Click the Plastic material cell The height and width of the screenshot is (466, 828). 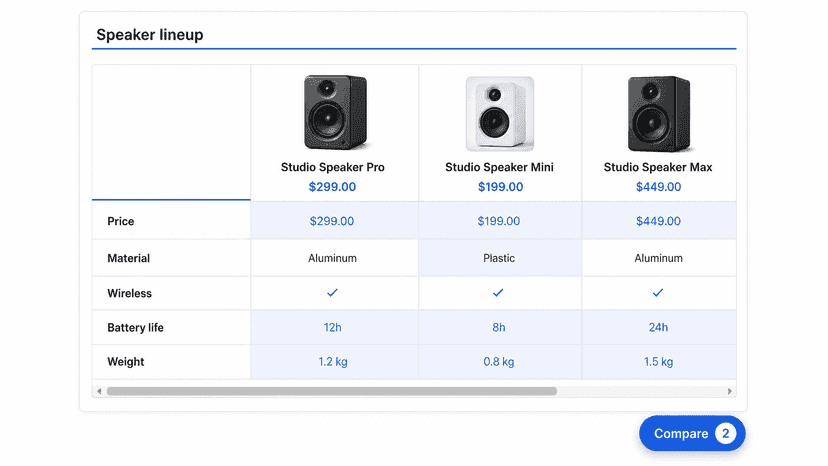pos(500,258)
